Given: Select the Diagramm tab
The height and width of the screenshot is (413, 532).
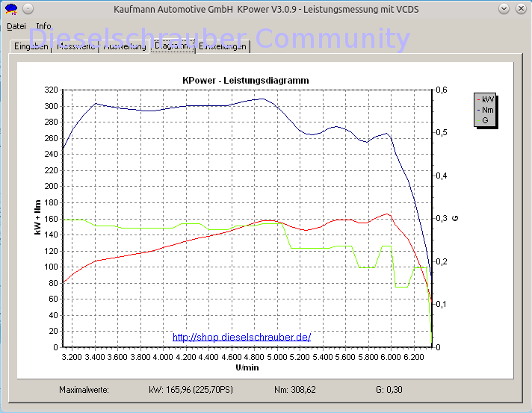Looking at the screenshot, I should pyautogui.click(x=173, y=46).
